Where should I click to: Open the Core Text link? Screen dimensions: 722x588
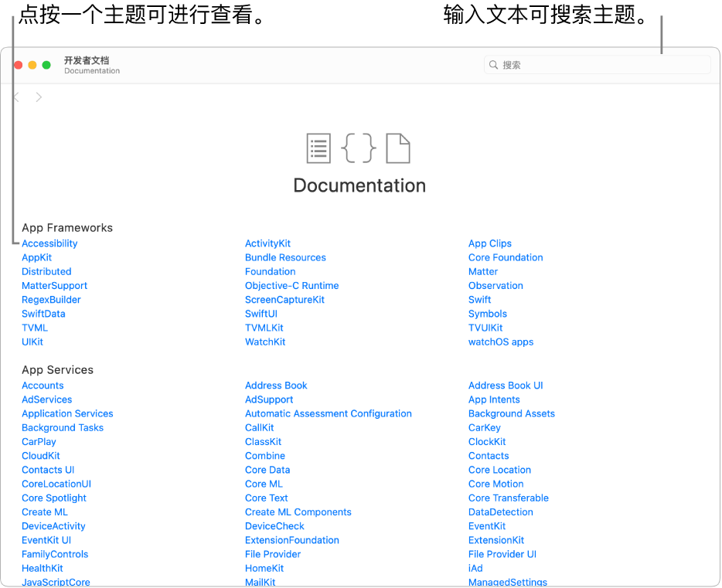(x=266, y=498)
